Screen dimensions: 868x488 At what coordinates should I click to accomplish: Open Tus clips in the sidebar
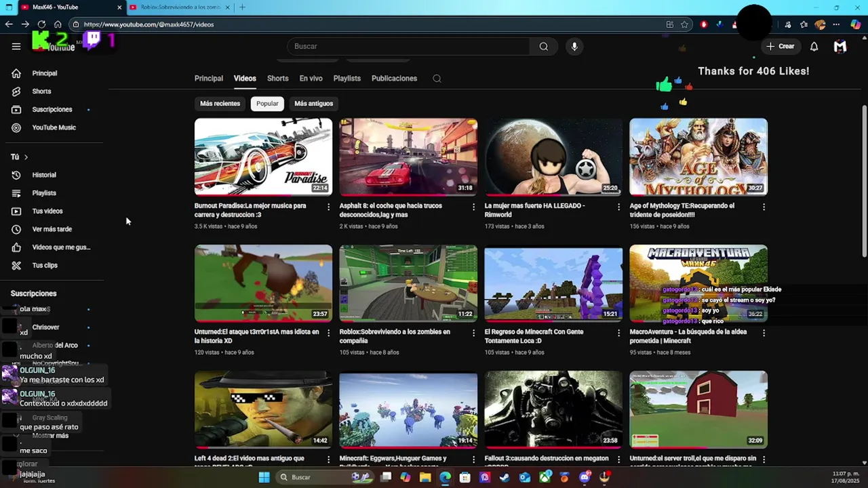pos(45,265)
